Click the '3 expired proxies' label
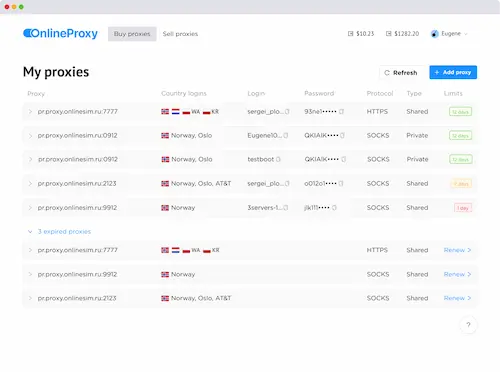Image resolution: width=500 pixels, height=372 pixels. (x=64, y=231)
